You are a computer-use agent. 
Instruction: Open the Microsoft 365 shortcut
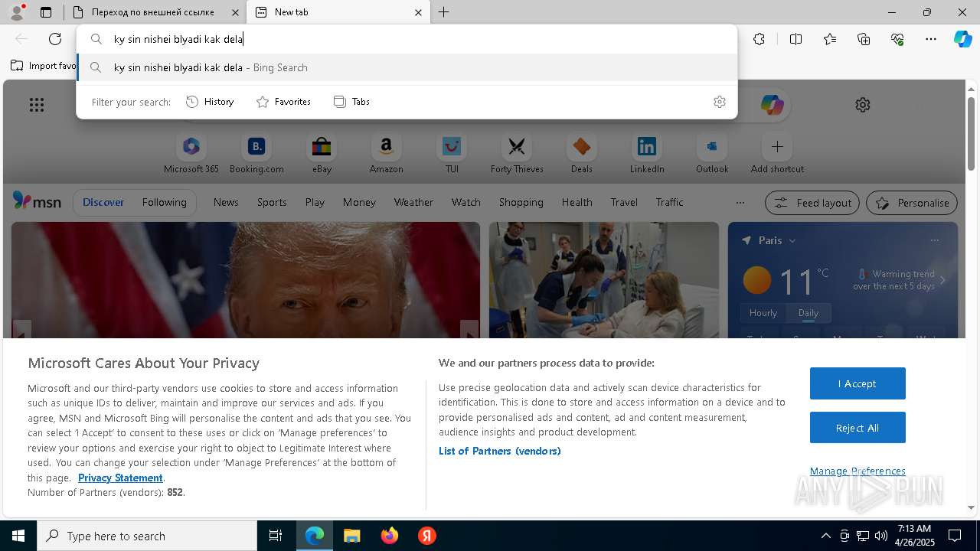191,154
